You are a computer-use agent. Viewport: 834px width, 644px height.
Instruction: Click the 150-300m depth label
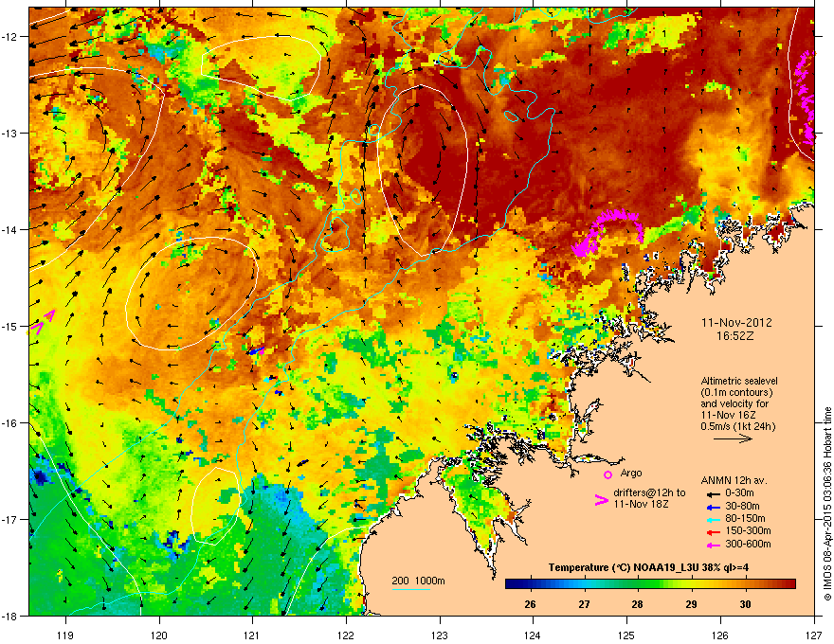748,530
